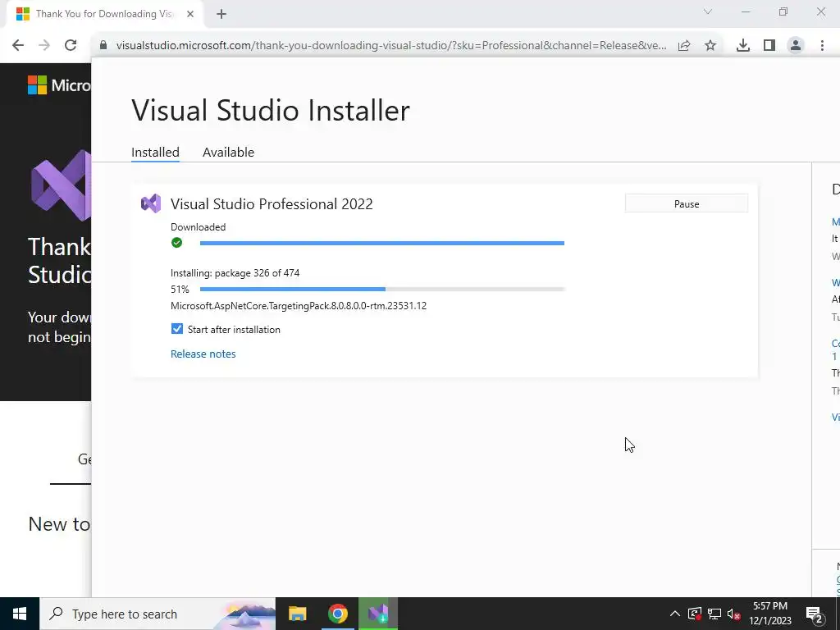Reload the Chrome page
Image resolution: width=840 pixels, height=630 pixels.
point(71,46)
